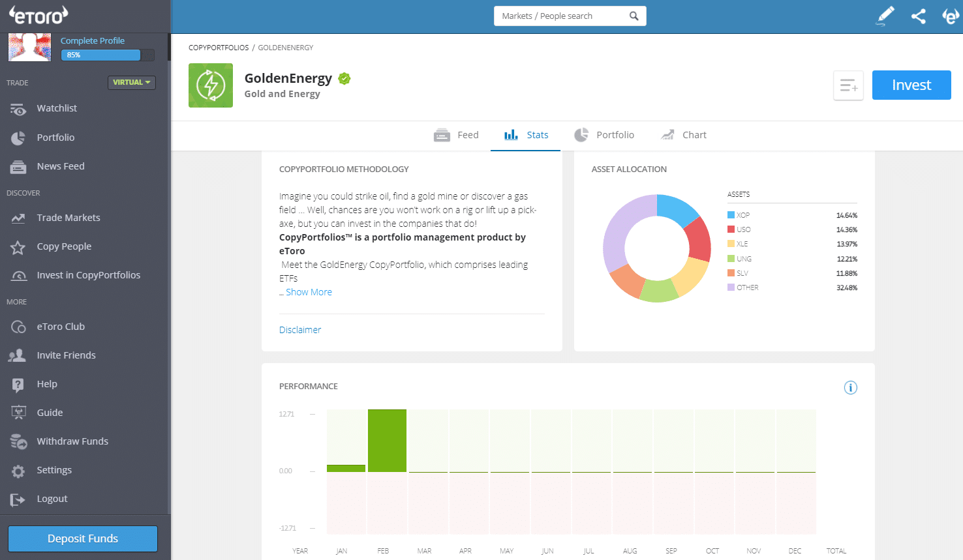Switch to the Feed tab
The height and width of the screenshot is (560, 963).
click(x=456, y=135)
